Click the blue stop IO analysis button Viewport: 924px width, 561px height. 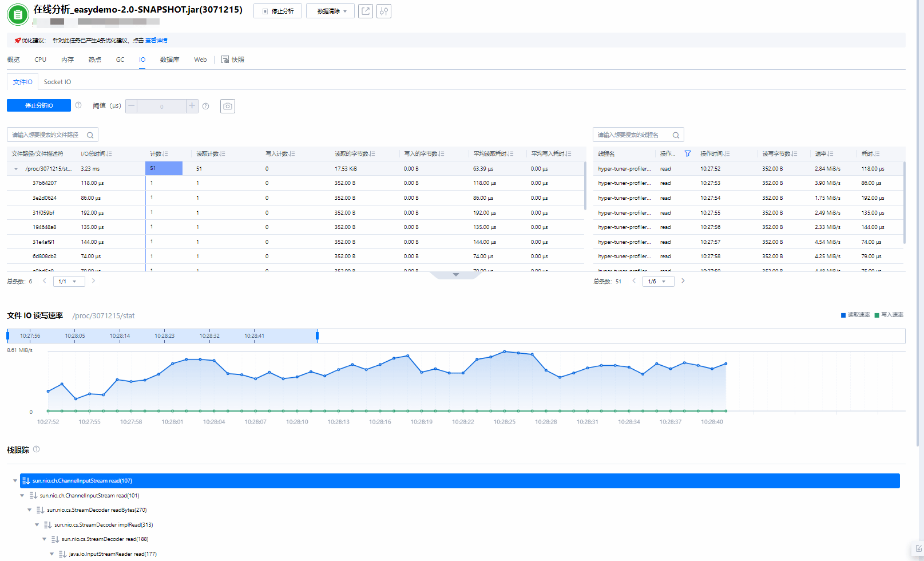pos(39,106)
